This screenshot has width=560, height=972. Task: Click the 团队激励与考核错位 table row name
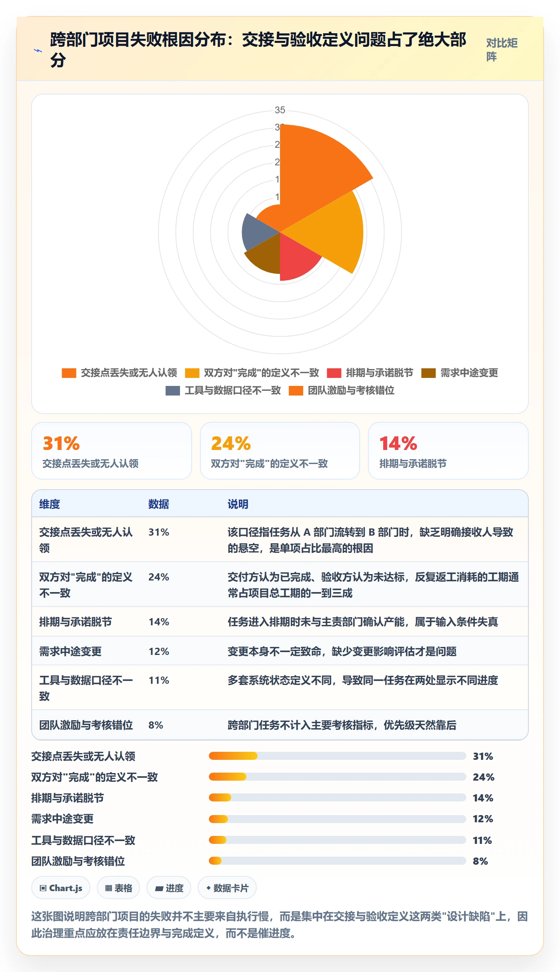click(86, 725)
